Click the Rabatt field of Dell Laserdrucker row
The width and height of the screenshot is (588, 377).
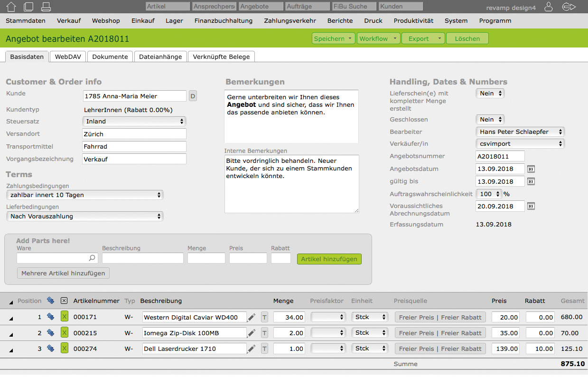[x=540, y=349]
